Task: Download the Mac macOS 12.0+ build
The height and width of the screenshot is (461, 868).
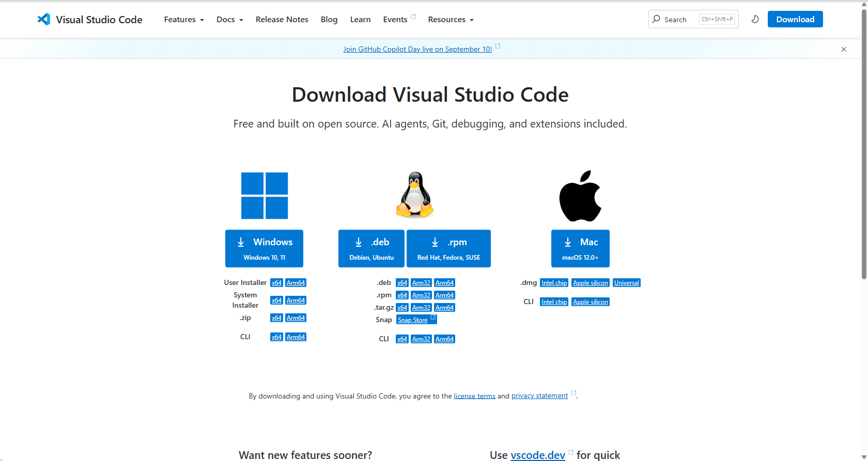Action: [580, 248]
